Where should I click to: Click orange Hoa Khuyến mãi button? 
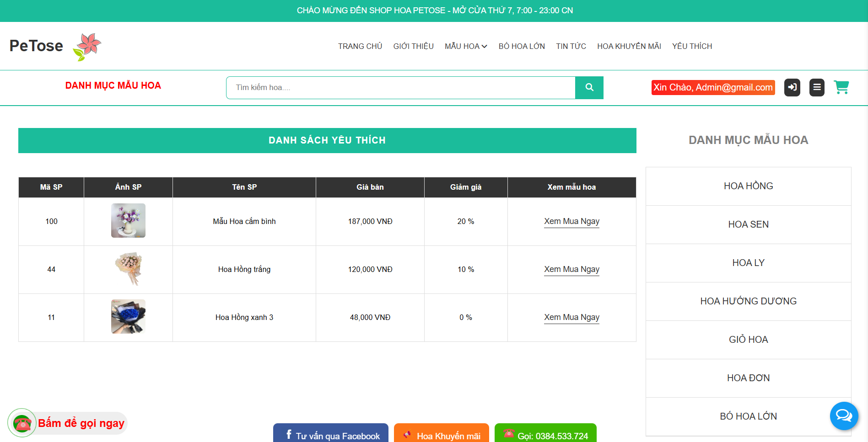click(442, 433)
